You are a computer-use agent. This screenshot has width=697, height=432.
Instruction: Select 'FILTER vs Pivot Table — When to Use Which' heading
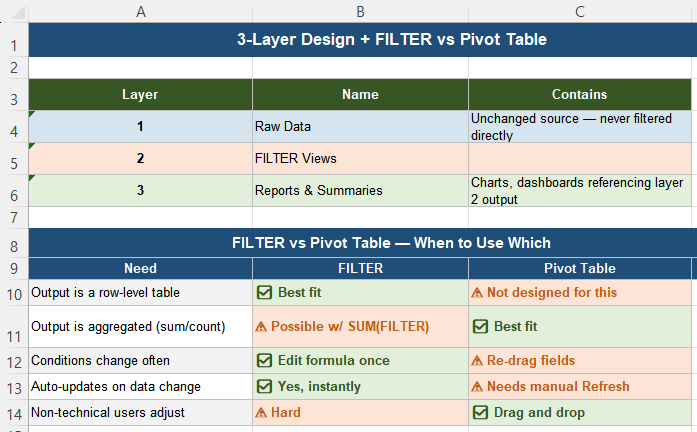[392, 243]
